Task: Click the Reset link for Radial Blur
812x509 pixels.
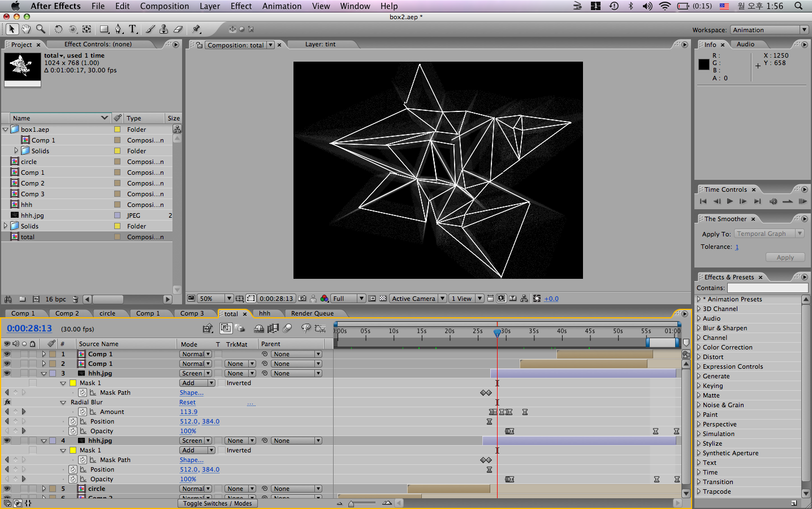Action: coord(187,402)
